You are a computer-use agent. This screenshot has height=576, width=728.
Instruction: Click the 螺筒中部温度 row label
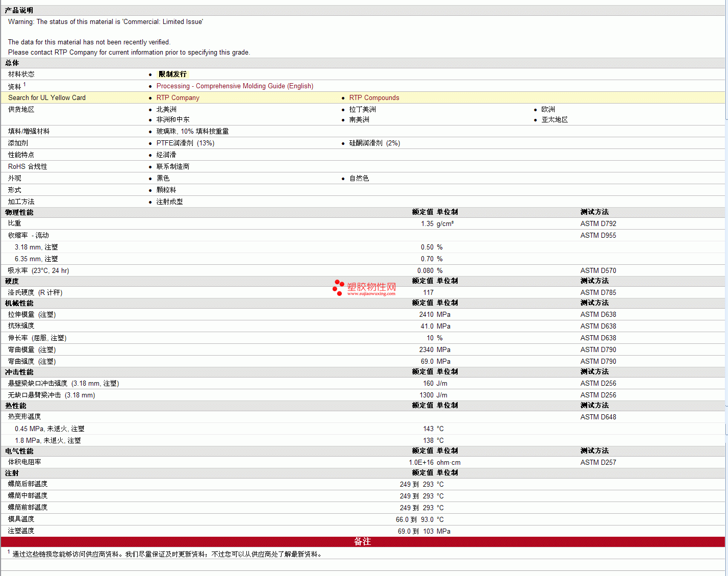(x=28, y=496)
